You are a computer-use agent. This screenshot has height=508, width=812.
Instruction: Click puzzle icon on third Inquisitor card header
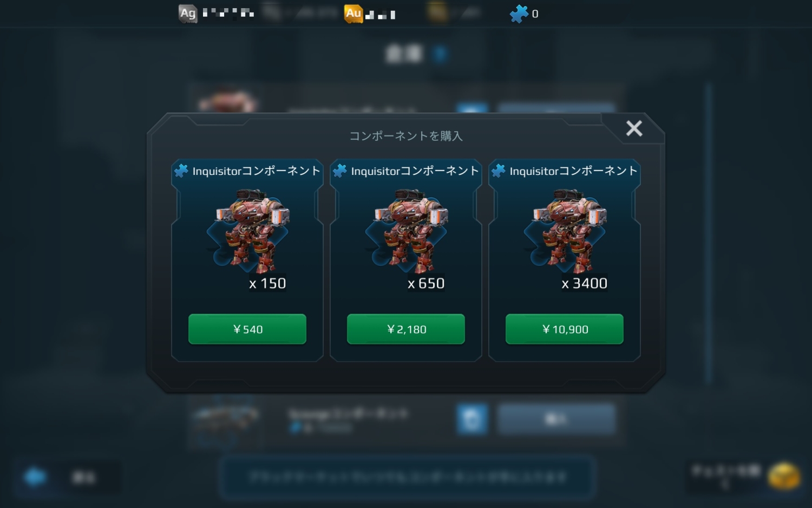click(498, 171)
